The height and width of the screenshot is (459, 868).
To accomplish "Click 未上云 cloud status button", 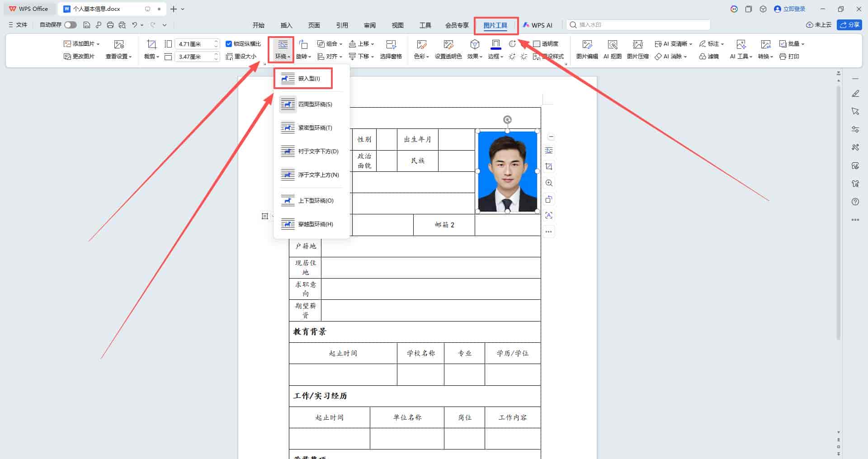I will point(819,25).
